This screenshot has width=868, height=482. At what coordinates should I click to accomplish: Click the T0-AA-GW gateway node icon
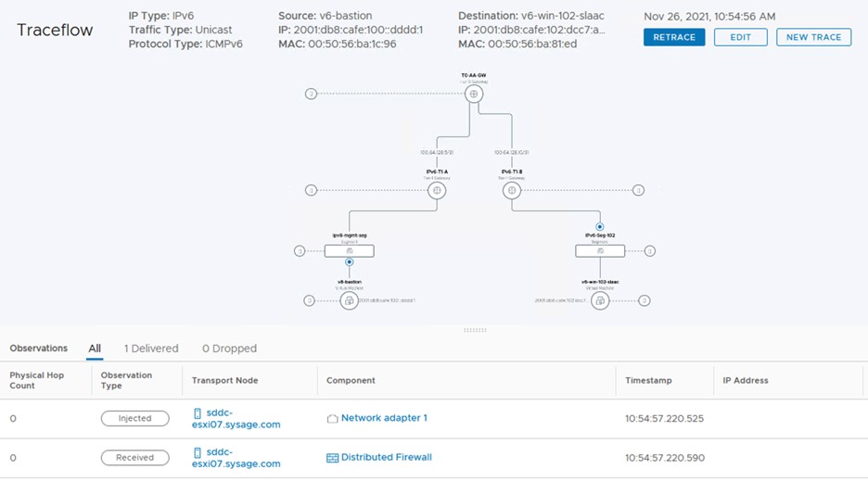pos(473,94)
